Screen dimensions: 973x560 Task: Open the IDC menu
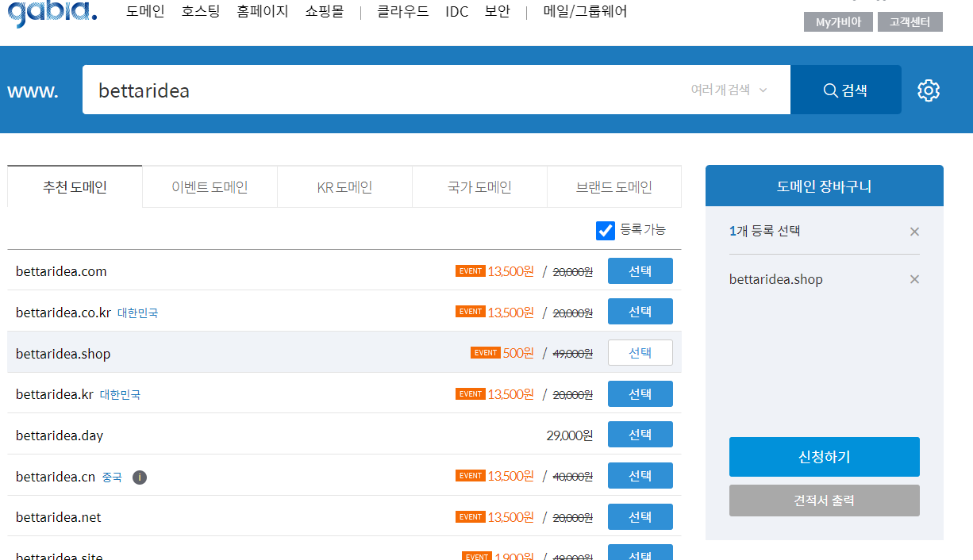(457, 12)
